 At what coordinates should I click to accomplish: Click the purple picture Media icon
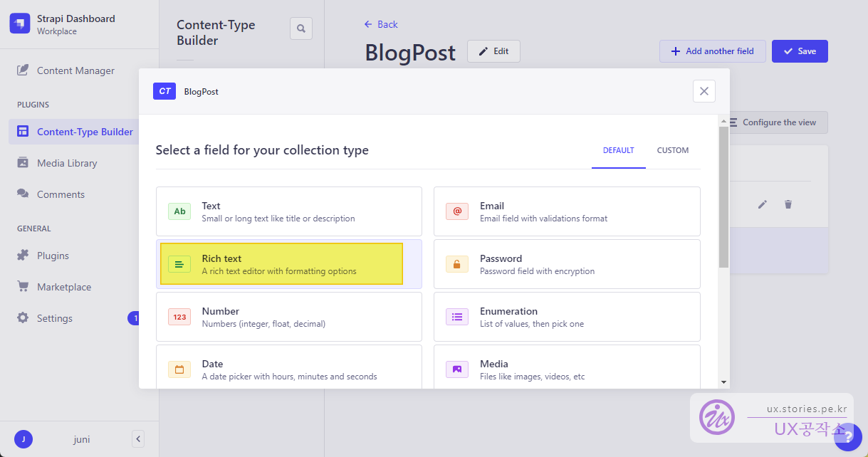click(x=457, y=369)
